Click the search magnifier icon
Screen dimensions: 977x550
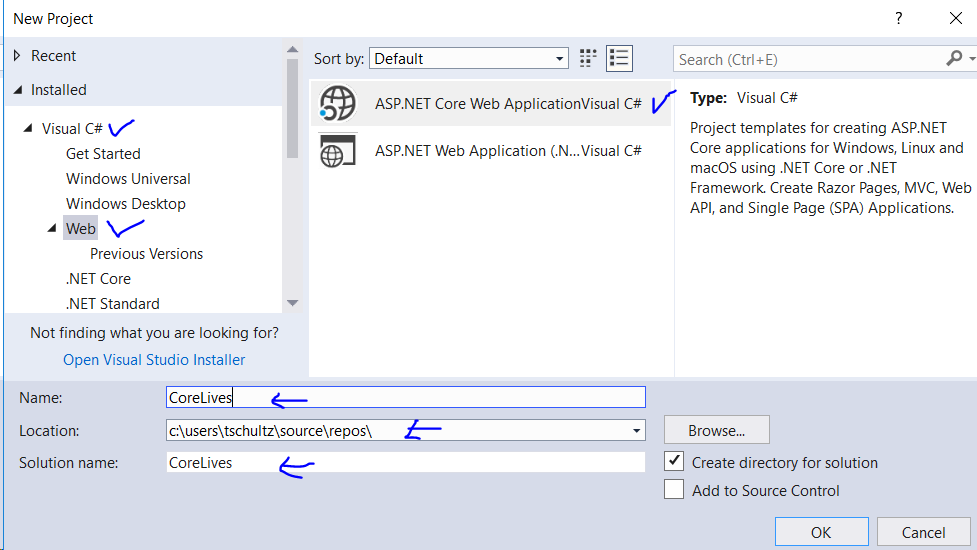953,59
